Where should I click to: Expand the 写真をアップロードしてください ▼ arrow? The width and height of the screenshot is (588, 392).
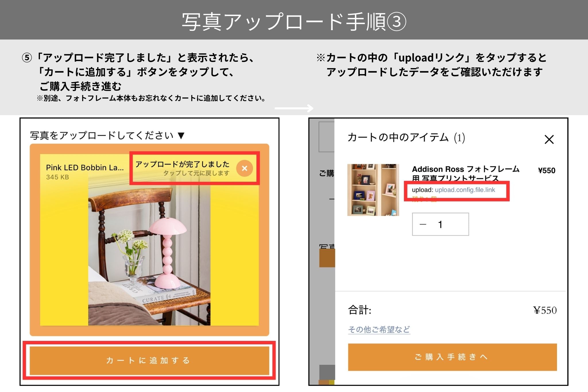181,135
